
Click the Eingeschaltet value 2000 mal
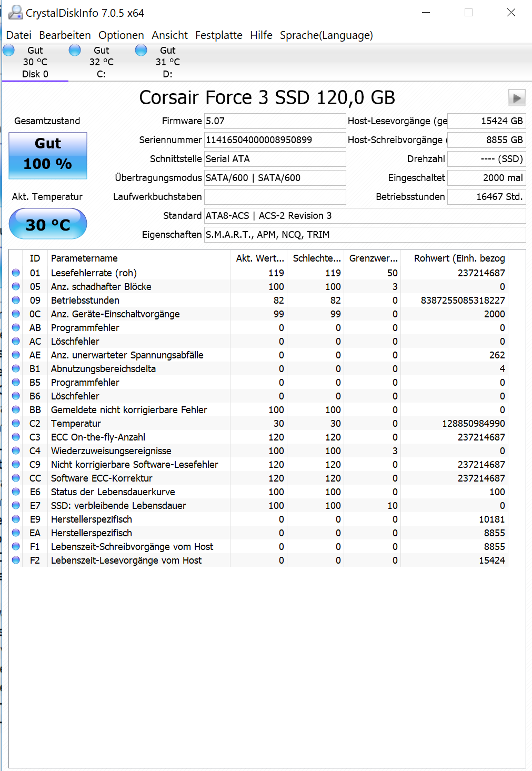pyautogui.click(x=487, y=178)
